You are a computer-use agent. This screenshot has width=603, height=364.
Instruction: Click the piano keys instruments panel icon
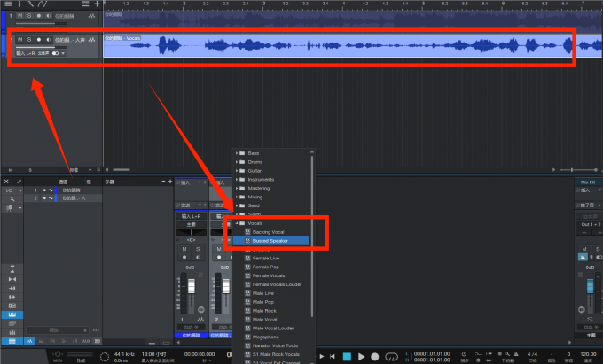point(12,314)
